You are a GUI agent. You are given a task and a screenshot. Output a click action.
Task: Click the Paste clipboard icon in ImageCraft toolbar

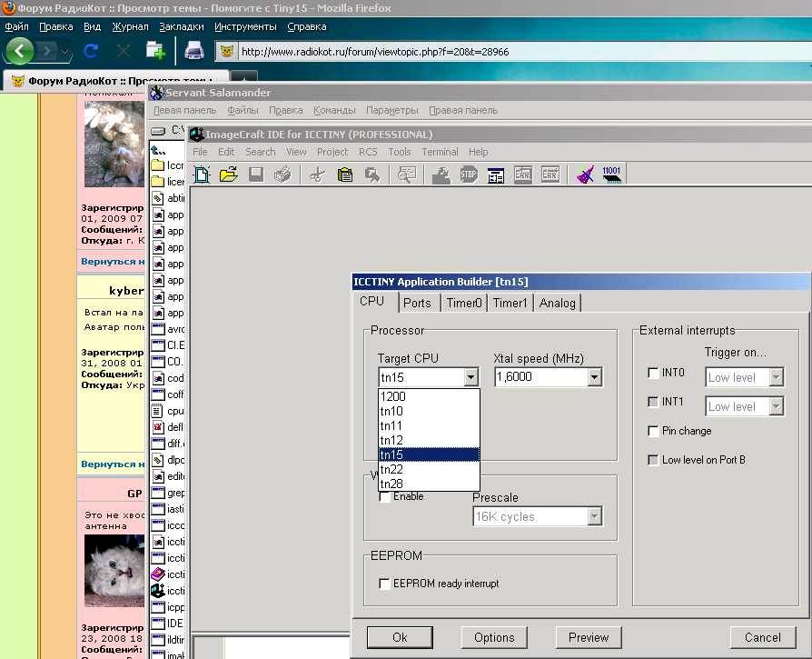tap(344, 175)
